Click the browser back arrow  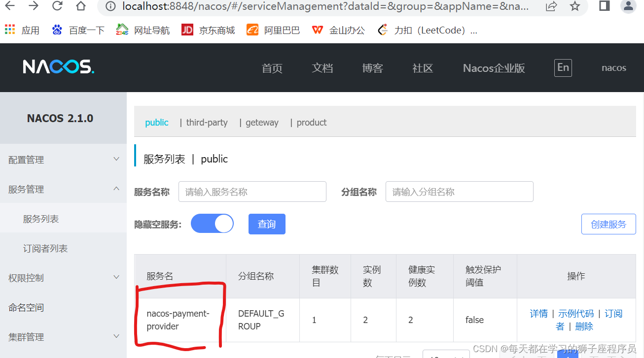tap(9, 6)
